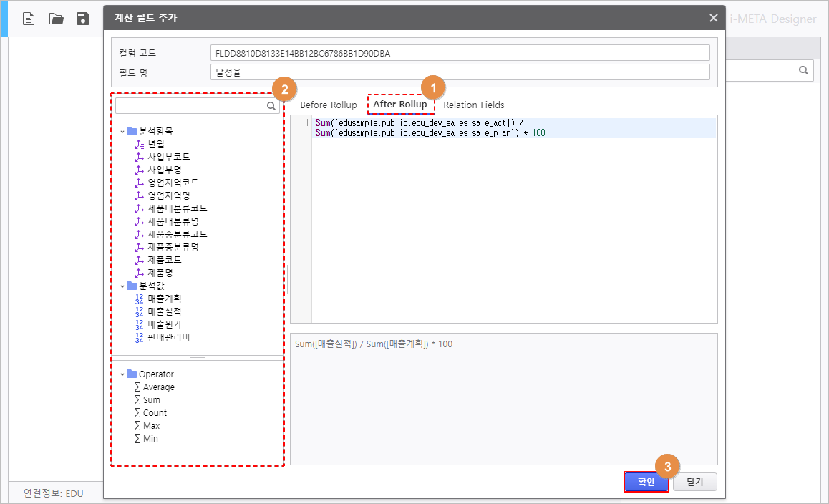The height and width of the screenshot is (504, 829).
Task: Click the numeric measure icon next to 매출실적
Action: (x=139, y=311)
